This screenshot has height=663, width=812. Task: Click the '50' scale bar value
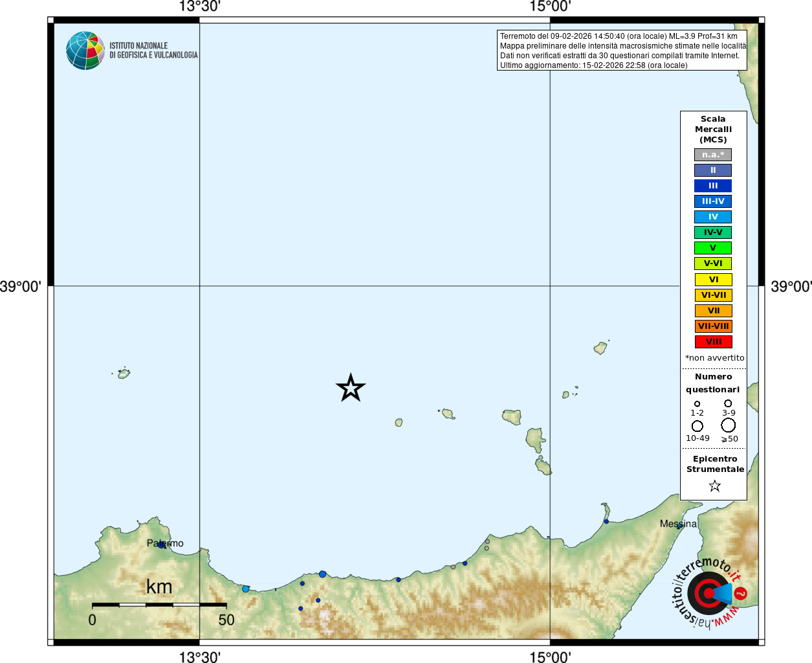click(226, 620)
